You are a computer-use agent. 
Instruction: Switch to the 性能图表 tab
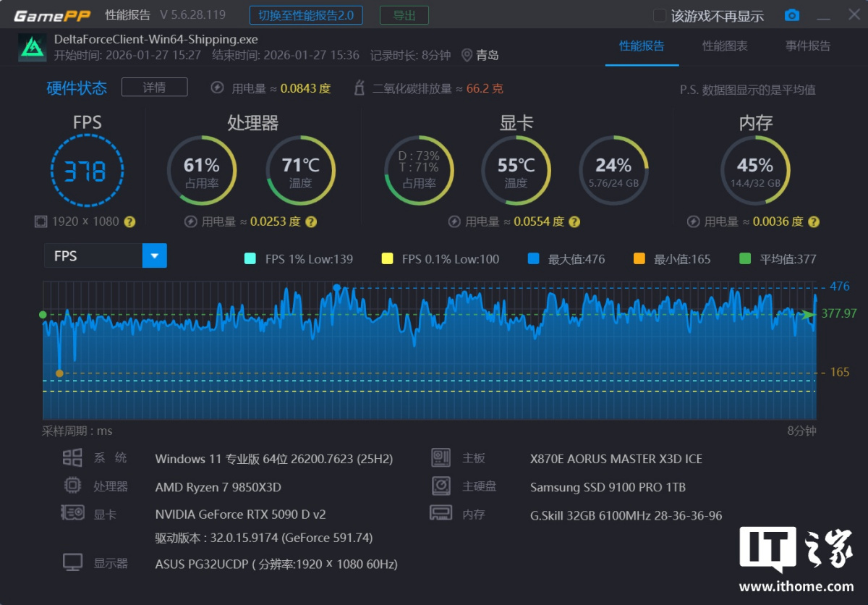724,46
